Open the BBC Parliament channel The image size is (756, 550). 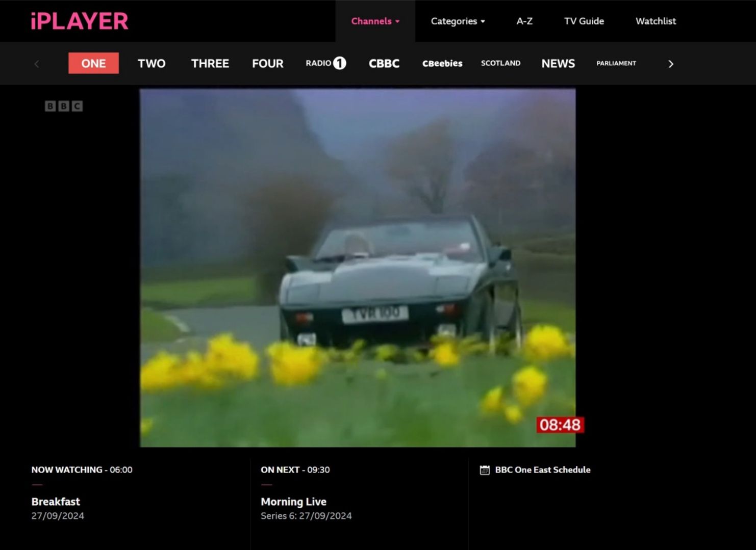click(616, 63)
